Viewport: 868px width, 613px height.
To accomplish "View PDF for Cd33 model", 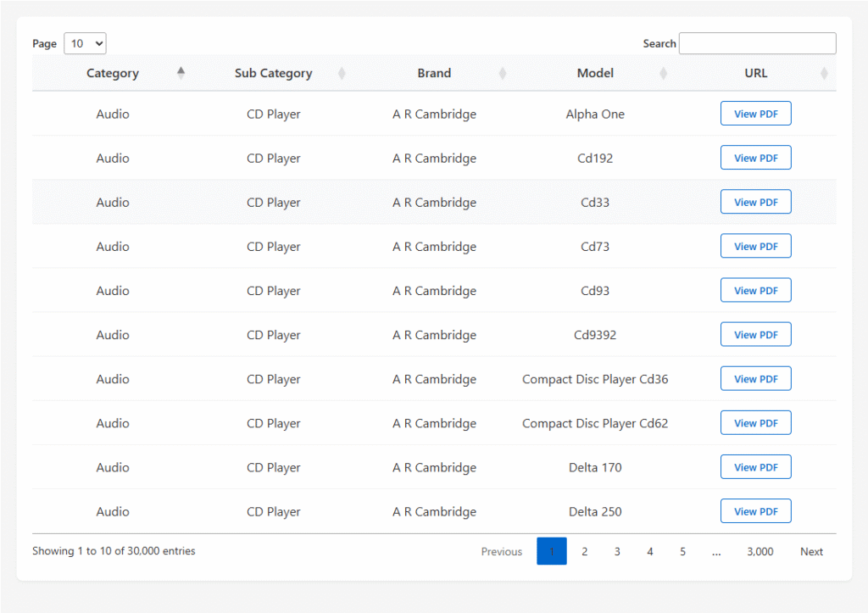I will tap(755, 202).
